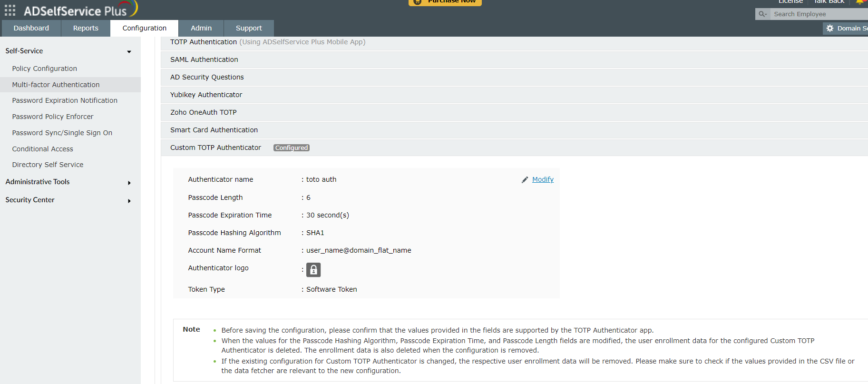Click the pencil edit icon beside Modify
Image resolution: width=868 pixels, height=384 pixels.
(x=525, y=180)
